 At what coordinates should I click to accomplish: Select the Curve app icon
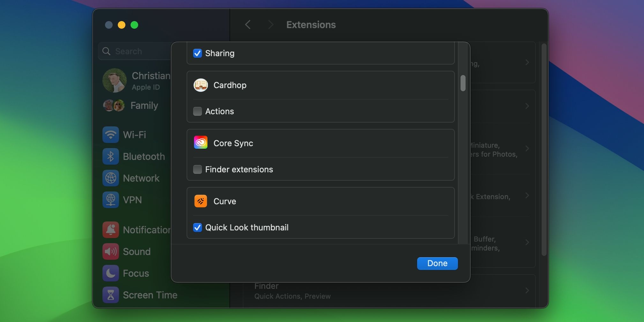click(x=200, y=201)
